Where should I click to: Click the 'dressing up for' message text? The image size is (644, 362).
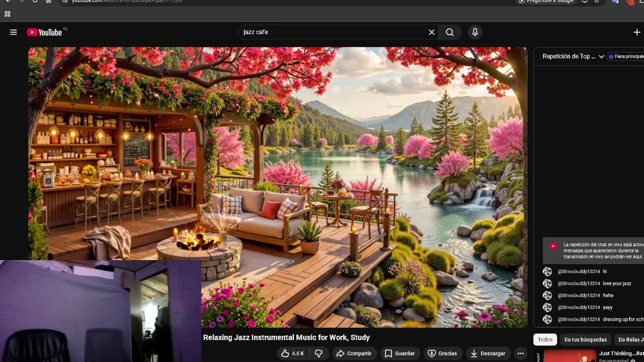pos(623,319)
